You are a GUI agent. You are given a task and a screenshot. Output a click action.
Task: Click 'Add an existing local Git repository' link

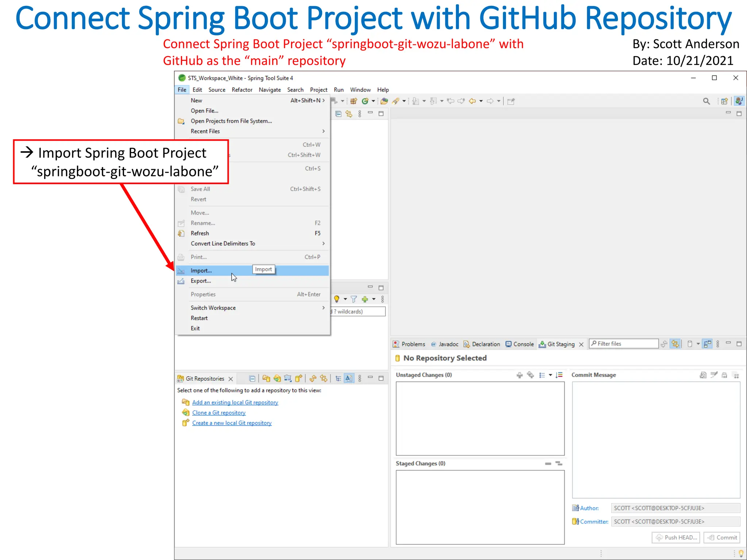click(x=235, y=402)
